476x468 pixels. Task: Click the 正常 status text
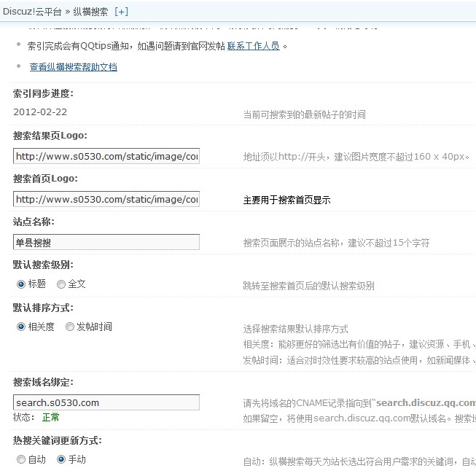click(x=51, y=418)
